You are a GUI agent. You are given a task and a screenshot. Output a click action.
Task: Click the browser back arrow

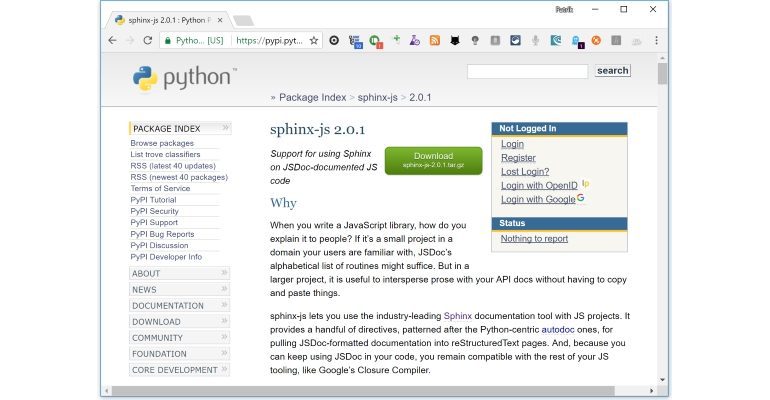click(112, 41)
